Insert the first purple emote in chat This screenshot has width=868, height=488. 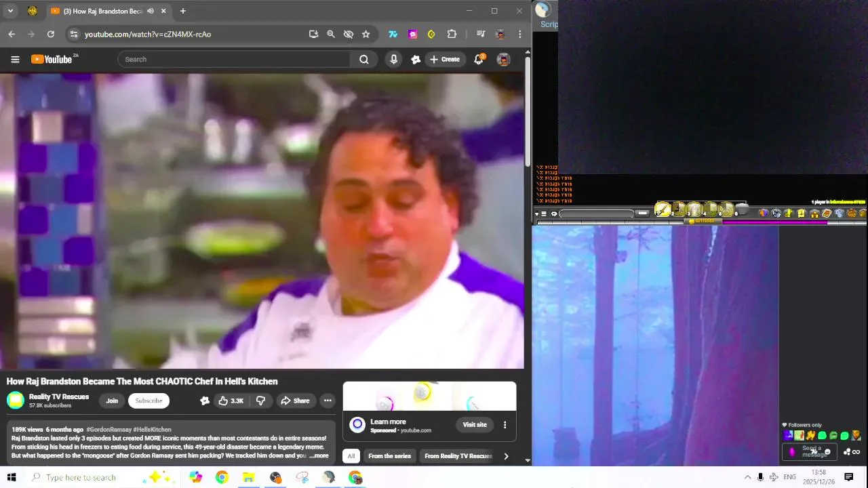pos(788,436)
